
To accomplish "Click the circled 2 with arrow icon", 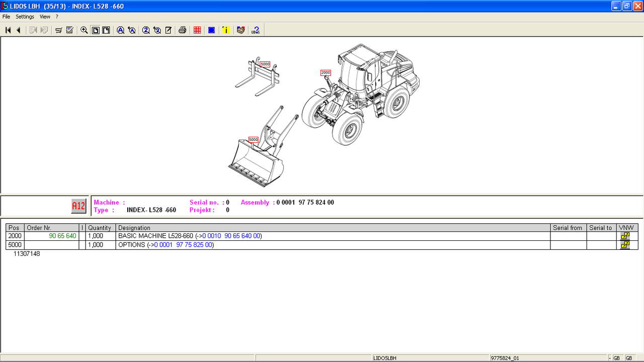I will 157,30.
